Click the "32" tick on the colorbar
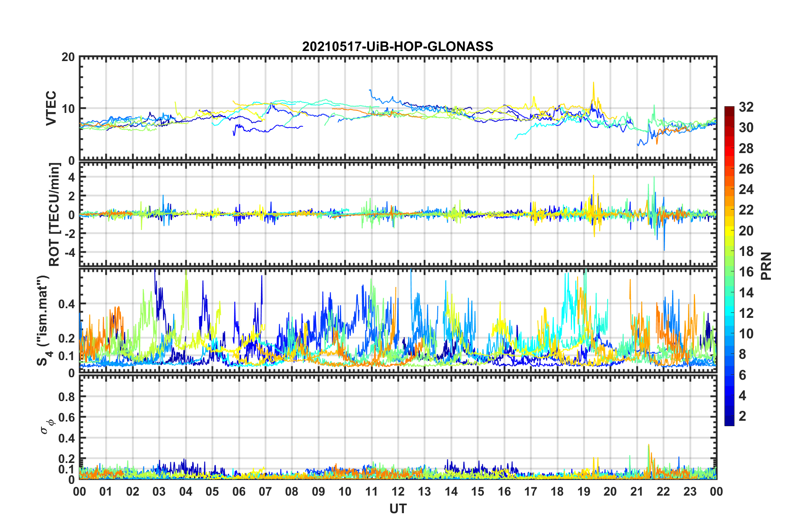796x532 pixels. [746, 107]
